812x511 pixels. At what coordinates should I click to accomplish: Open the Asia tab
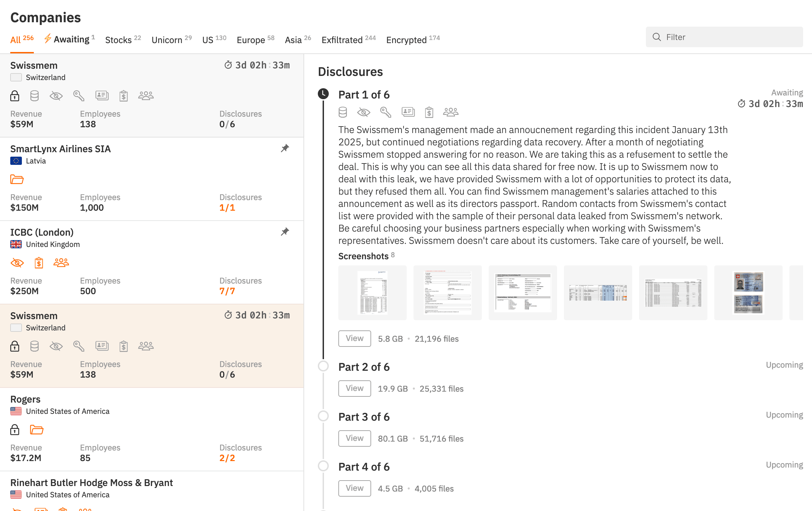point(298,39)
